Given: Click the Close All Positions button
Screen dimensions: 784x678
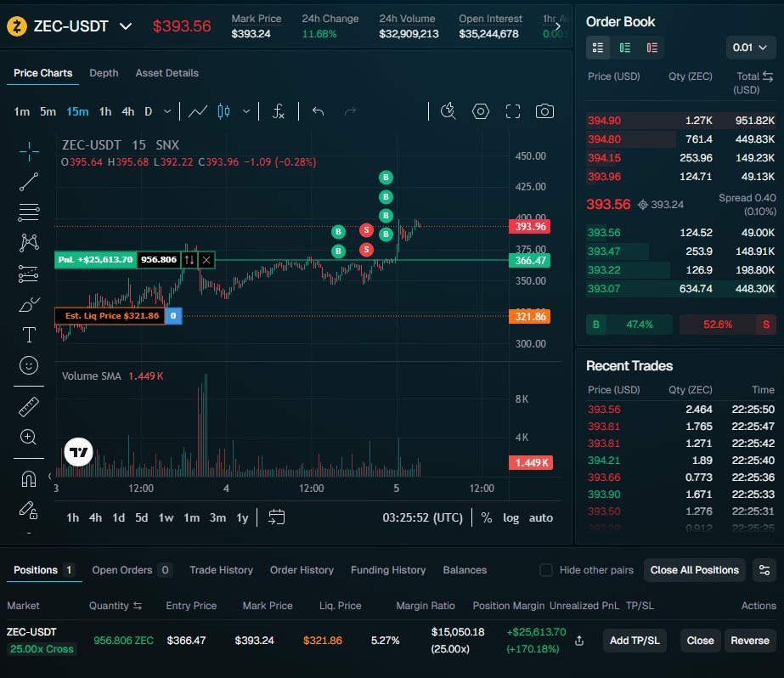Looking at the screenshot, I should click(695, 570).
